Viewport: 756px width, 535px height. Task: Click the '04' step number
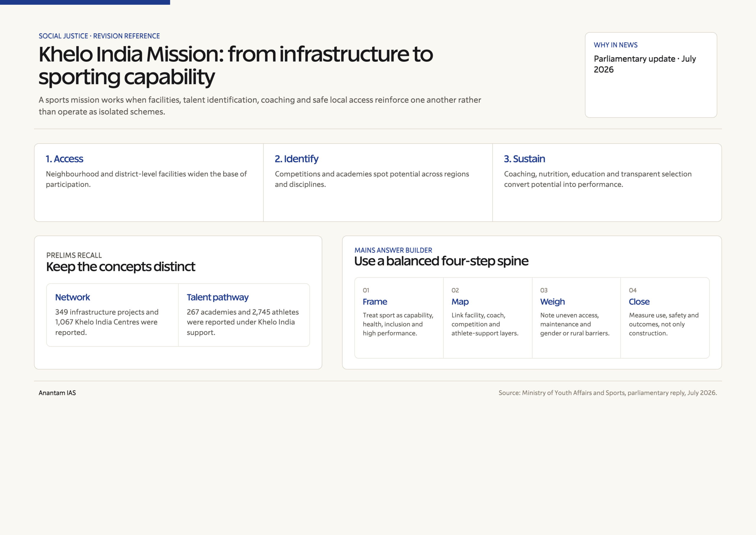click(x=632, y=290)
